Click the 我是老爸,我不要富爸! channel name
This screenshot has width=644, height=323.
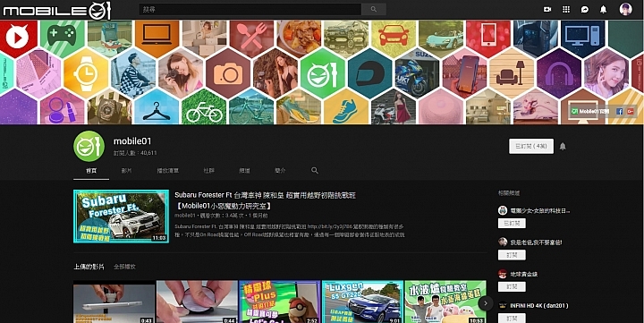pos(536,242)
